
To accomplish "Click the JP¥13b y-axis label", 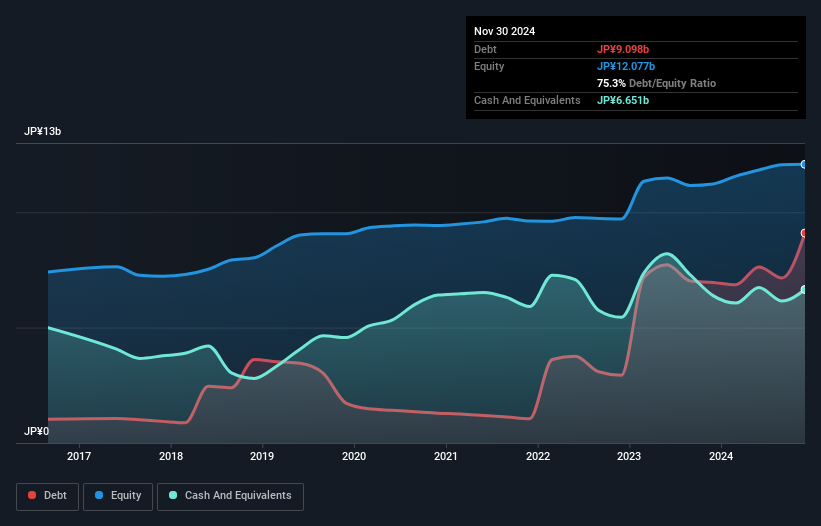I will (x=42, y=131).
